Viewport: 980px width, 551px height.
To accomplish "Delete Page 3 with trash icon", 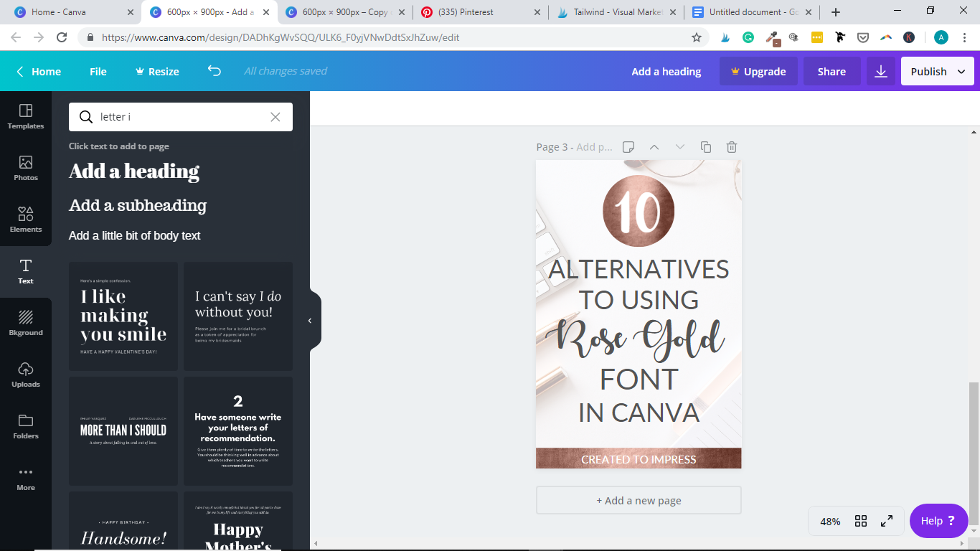I will tap(732, 147).
